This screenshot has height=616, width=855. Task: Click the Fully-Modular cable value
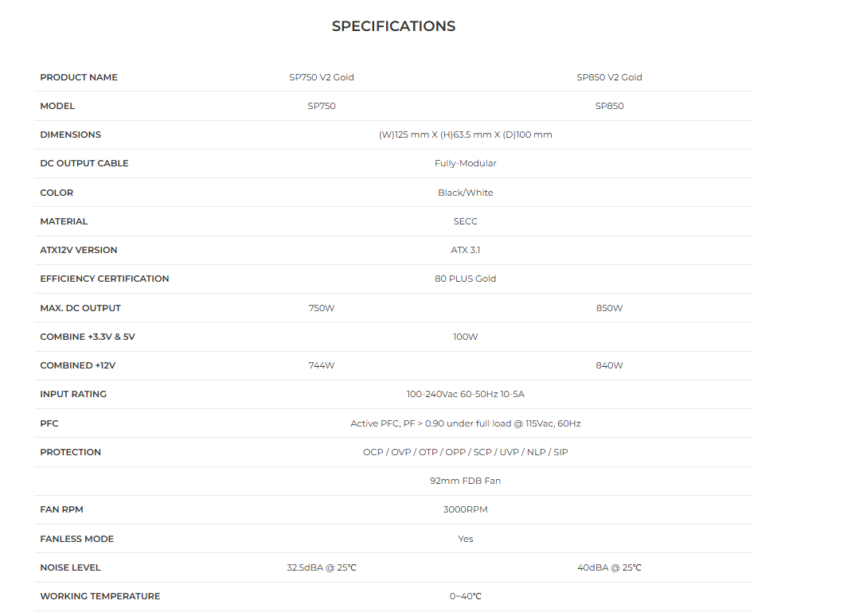(465, 163)
